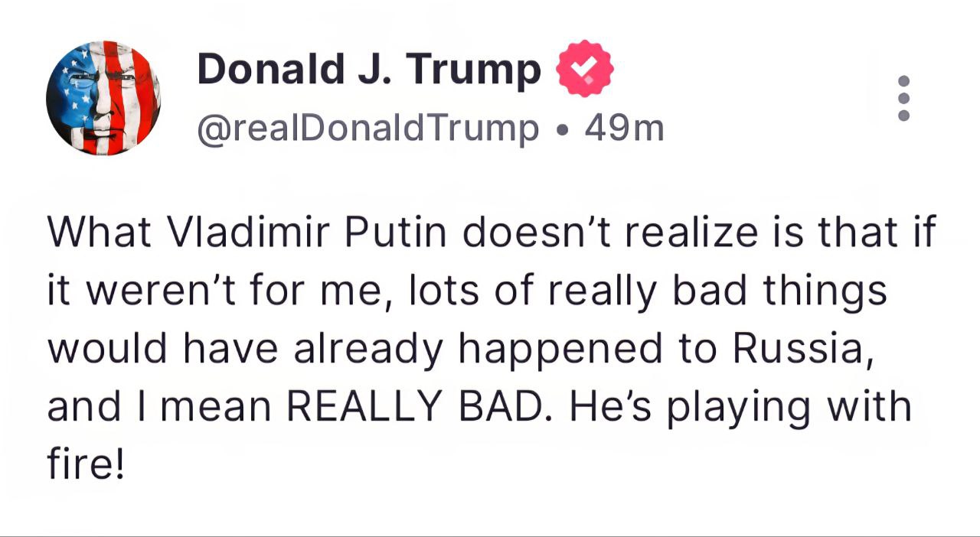
Task: Open the Donald J. Trump display name
Action: coord(369,70)
